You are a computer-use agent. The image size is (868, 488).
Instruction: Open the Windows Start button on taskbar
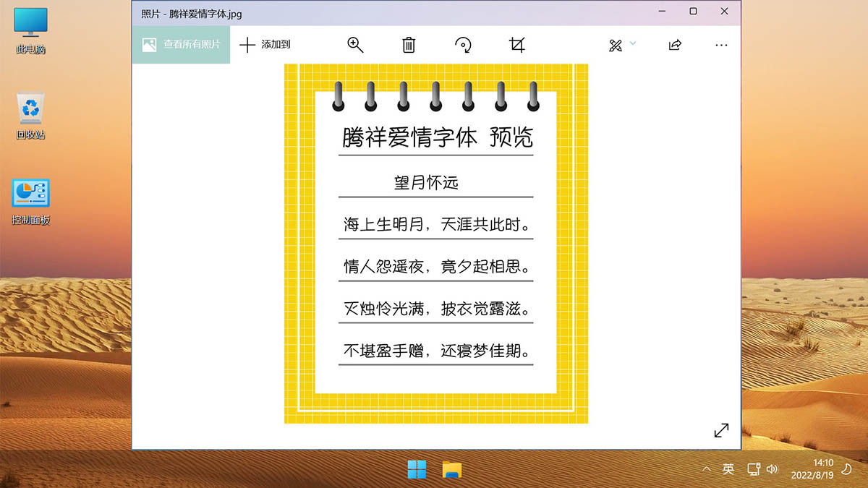417,470
